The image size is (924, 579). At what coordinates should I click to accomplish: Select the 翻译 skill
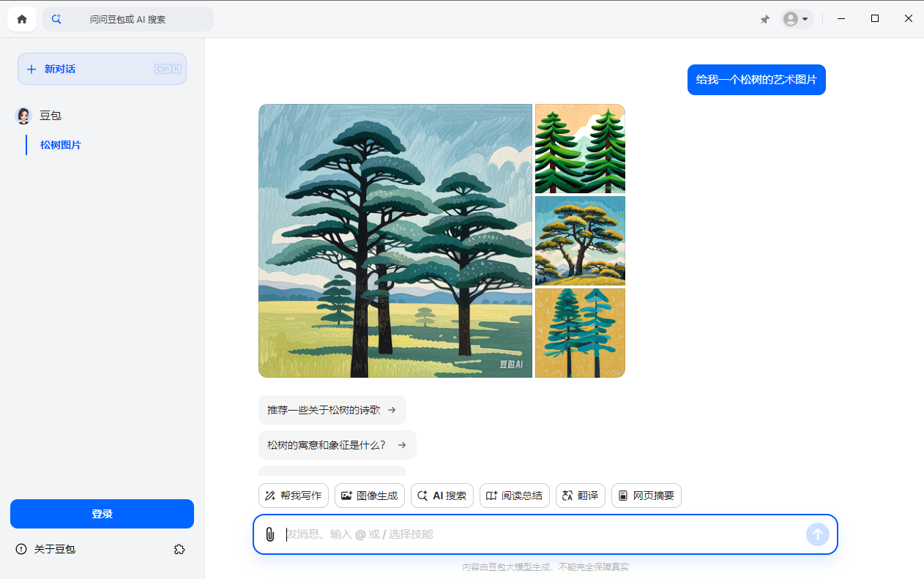point(580,496)
